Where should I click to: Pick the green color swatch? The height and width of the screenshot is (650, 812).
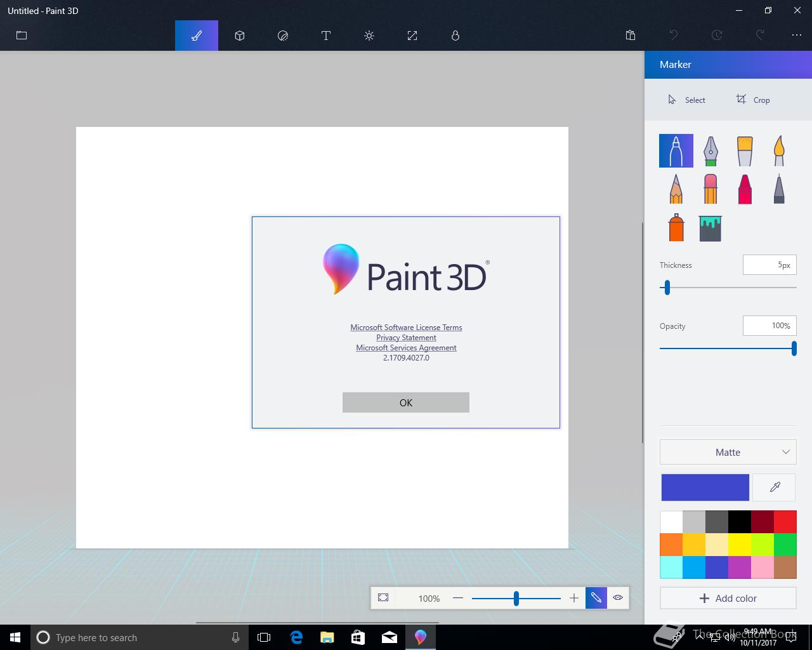pos(785,545)
